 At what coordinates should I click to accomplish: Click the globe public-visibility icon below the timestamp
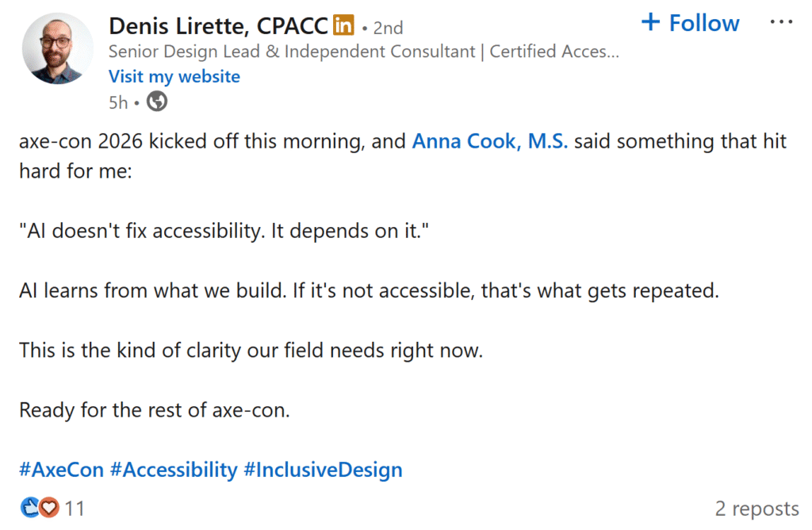point(155,102)
